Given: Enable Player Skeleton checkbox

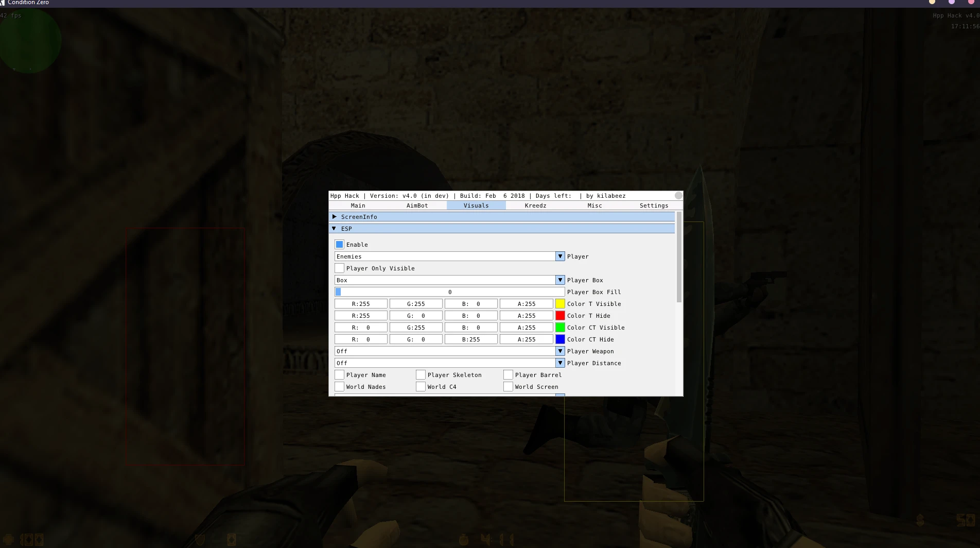Looking at the screenshot, I should 421,375.
